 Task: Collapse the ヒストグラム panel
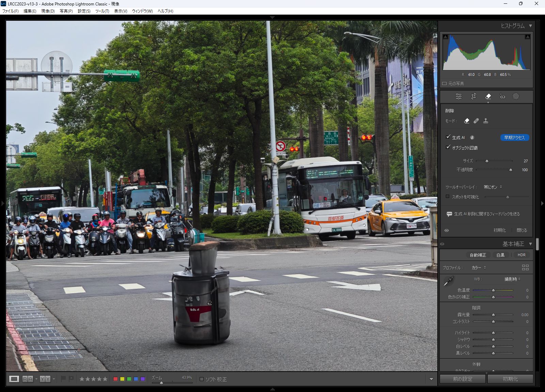point(530,26)
